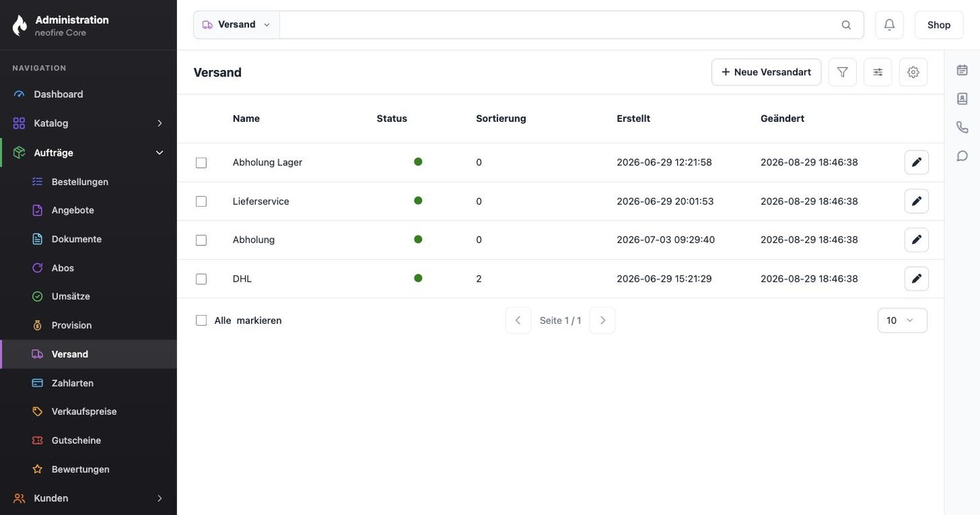Open Dashboard in the navigation
This screenshot has width=980, height=515.
click(x=88, y=95)
